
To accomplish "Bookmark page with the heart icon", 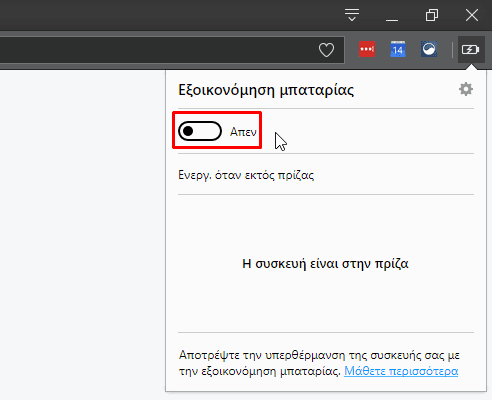I will [326, 50].
